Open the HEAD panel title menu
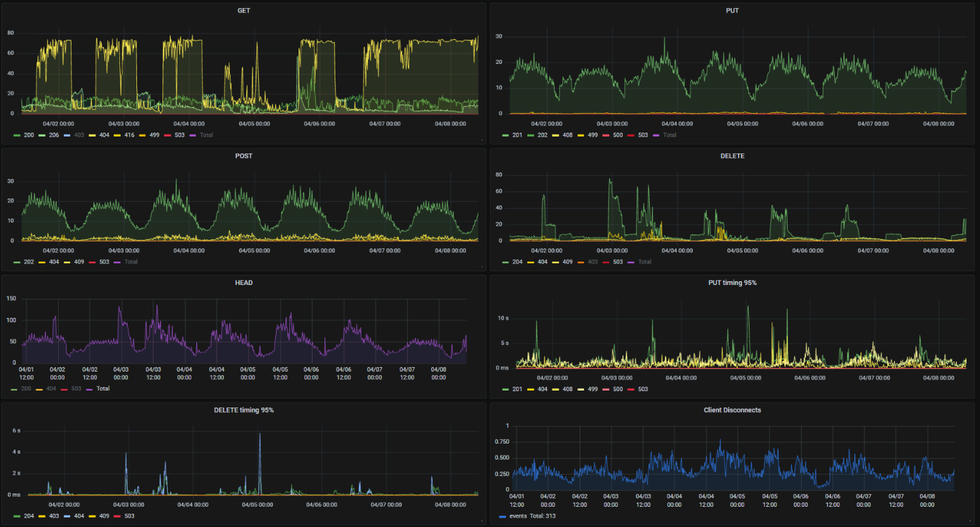Screen dimensions: 980x527 click(244, 283)
